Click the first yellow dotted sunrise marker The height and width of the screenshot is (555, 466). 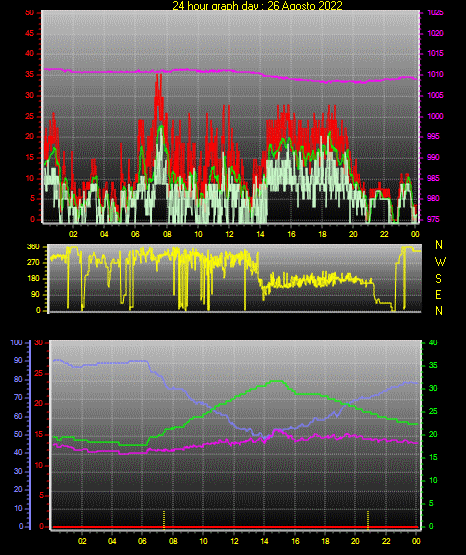(x=164, y=520)
